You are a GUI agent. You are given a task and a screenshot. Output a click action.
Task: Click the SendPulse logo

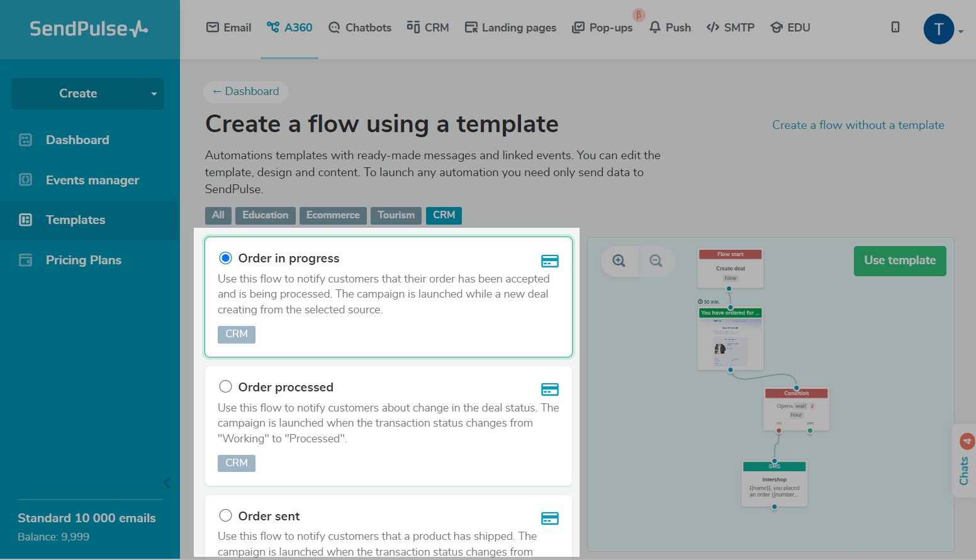click(x=89, y=29)
